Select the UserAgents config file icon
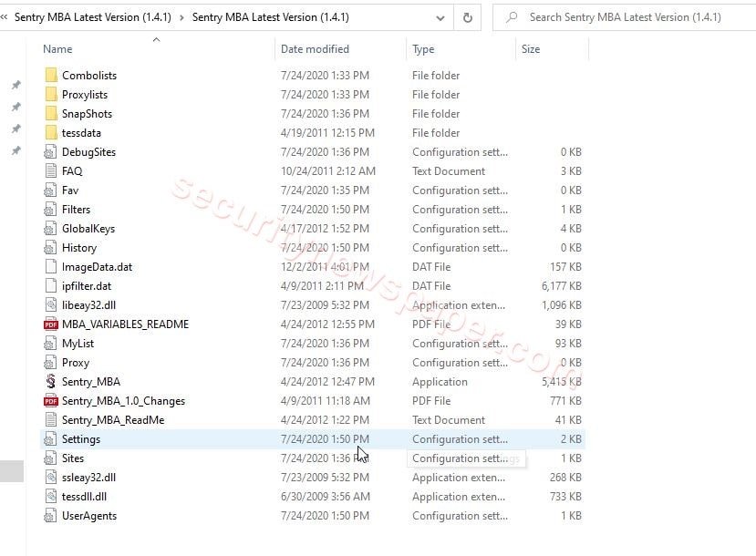This screenshot has width=756, height=556. 51,516
